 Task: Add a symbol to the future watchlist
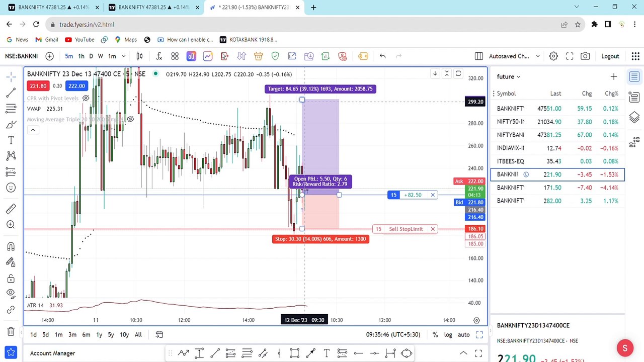point(613,77)
